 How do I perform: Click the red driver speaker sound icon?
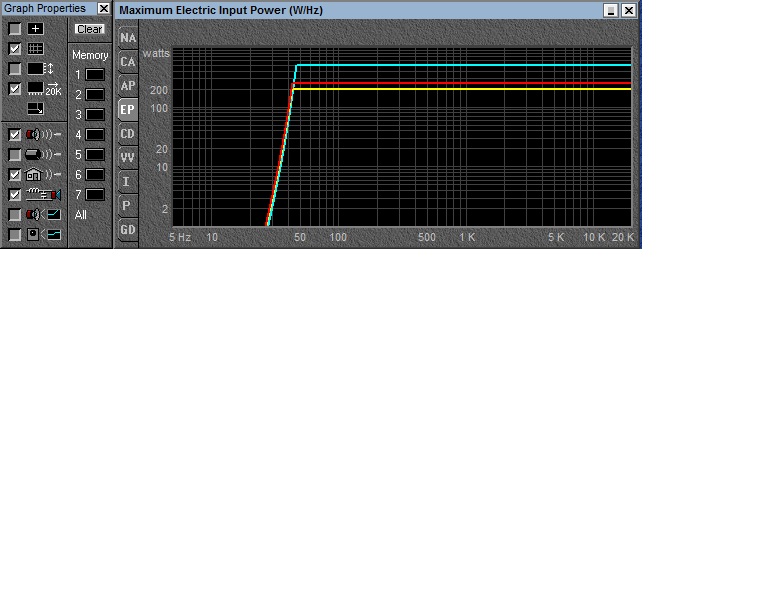44,134
